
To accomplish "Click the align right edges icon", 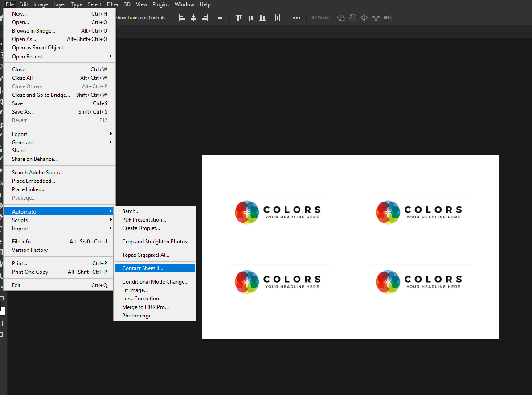I will click(x=205, y=18).
